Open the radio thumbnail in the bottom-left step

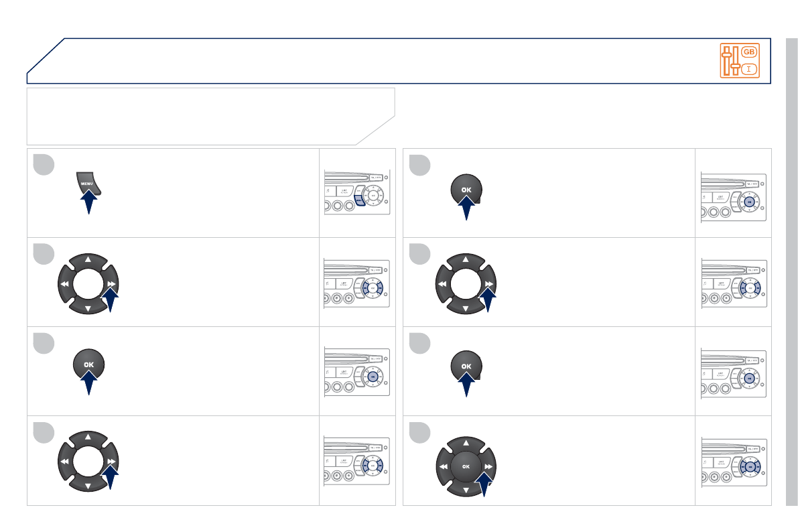click(x=357, y=461)
